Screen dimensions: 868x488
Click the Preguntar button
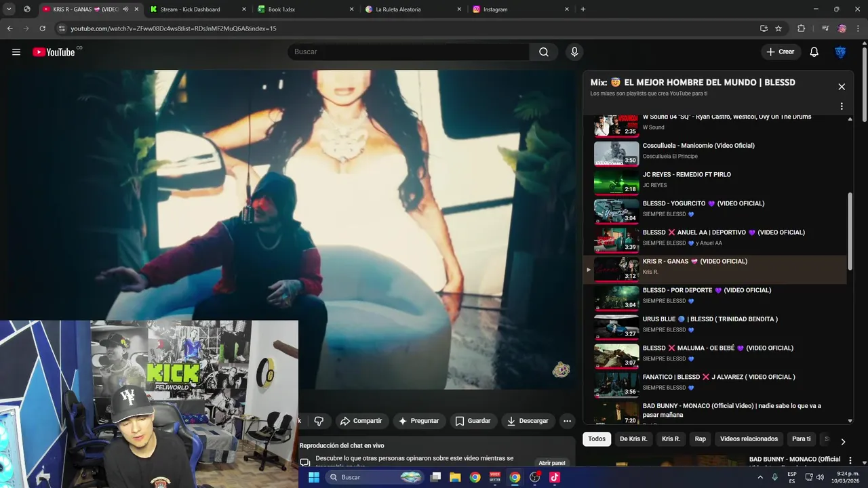[418, 421]
